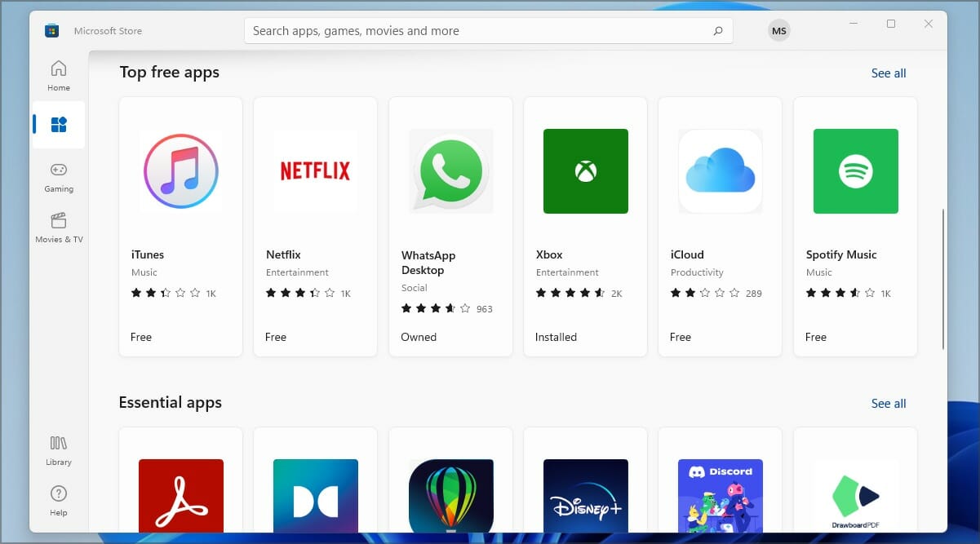Click the "Spotify Music" title

click(841, 254)
